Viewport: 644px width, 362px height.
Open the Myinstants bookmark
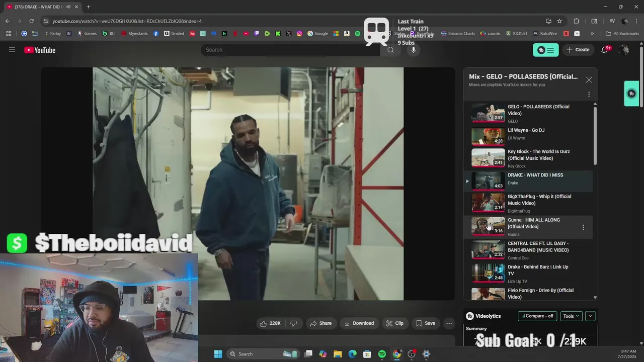click(135, 34)
